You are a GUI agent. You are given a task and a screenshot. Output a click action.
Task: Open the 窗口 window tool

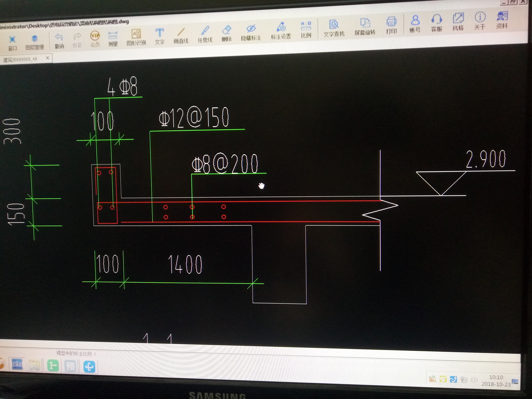point(12,43)
